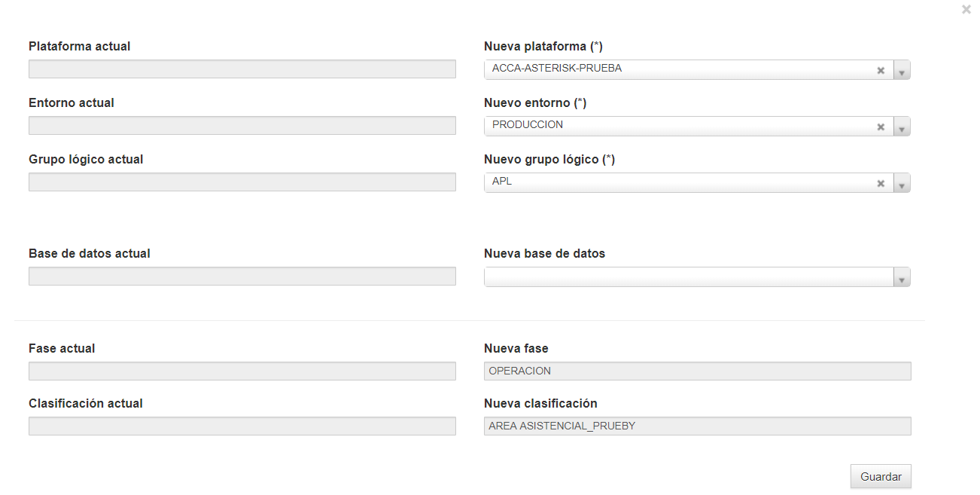The height and width of the screenshot is (495, 980).
Task: Clear the APL logical group selection
Action: click(880, 183)
